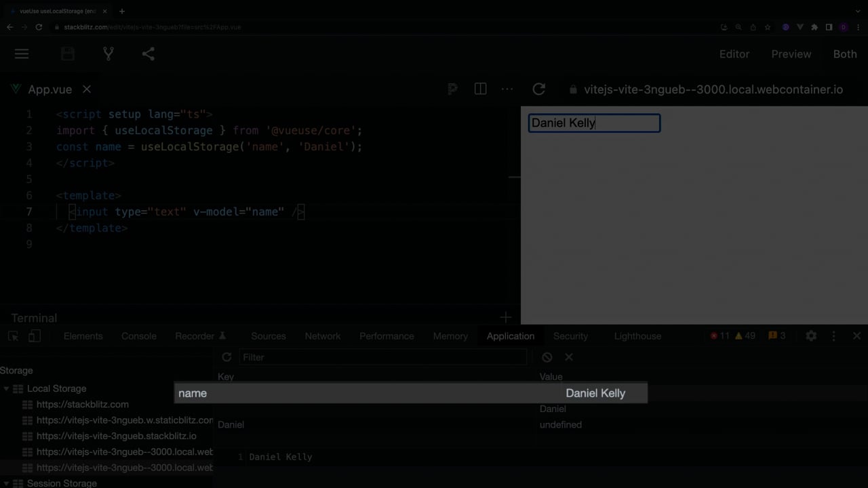The image size is (868, 488).
Task: Open a new browser tab
Action: click(x=122, y=11)
